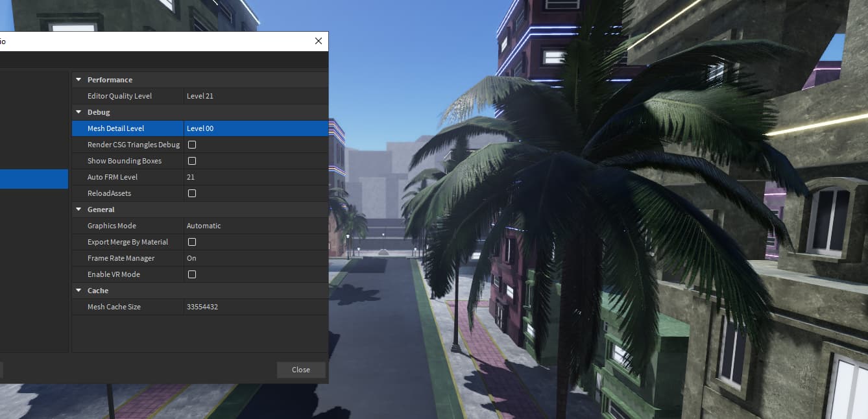Viewport: 868px width, 419px height.
Task: Click the partially visible button at bottom left
Action: pos(3,369)
